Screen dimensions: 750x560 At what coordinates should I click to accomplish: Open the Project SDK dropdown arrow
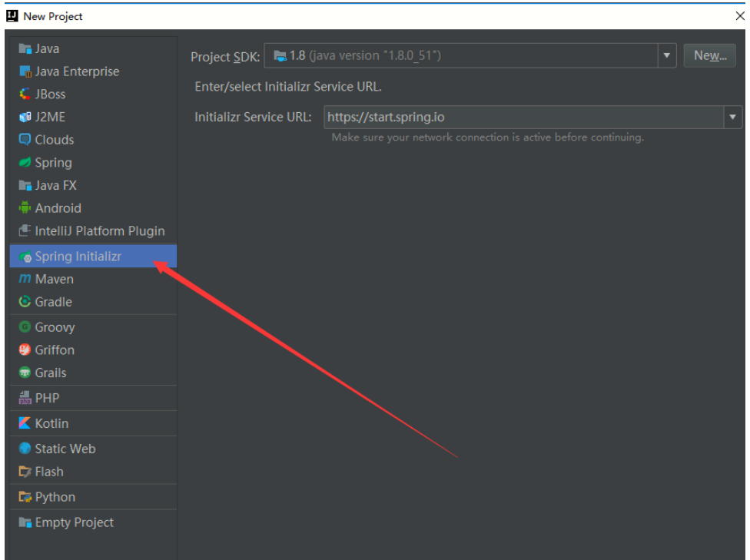[x=667, y=55]
